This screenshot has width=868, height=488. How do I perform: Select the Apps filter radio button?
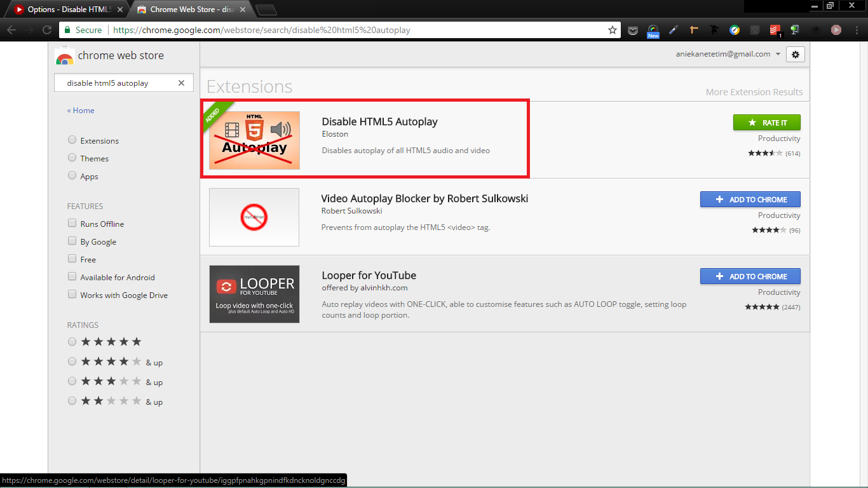72,175
